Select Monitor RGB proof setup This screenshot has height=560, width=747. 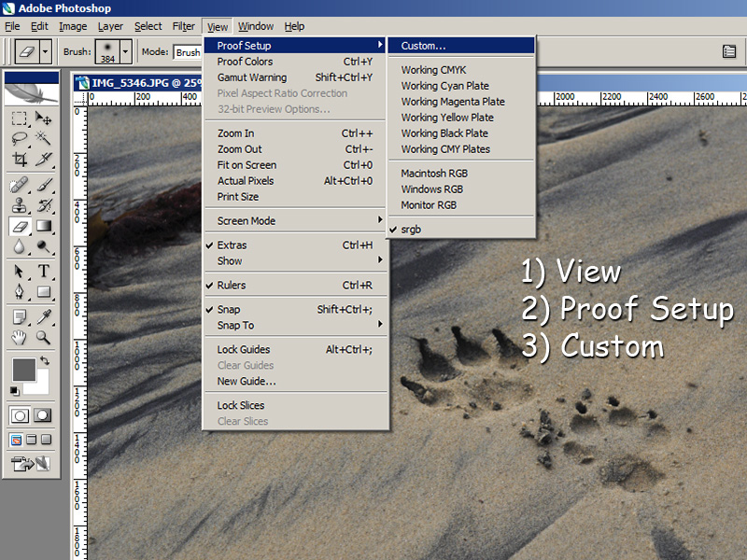pyautogui.click(x=461, y=204)
